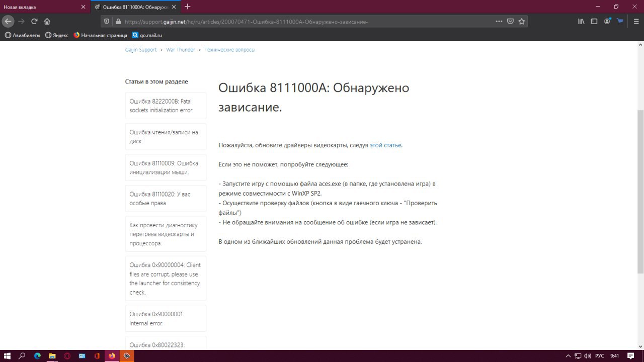644x362 pixels.
Task: Open the go.mail.ru bookmark
Action: [x=147, y=35]
